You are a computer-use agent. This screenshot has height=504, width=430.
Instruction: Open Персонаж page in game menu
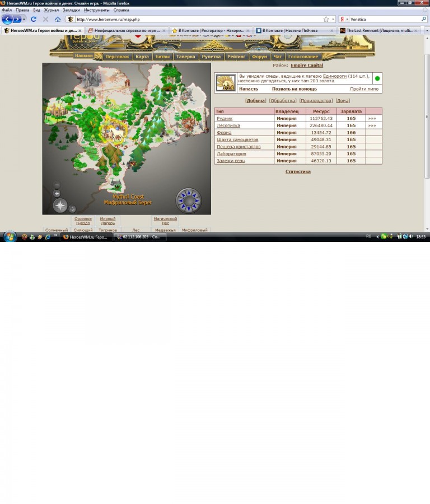[x=117, y=57]
